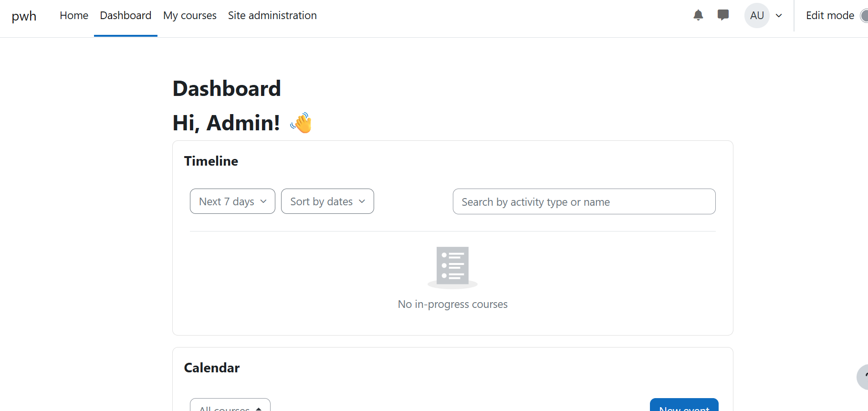Open the messaging drawer chat icon
Viewport: 868px width, 411px height.
[x=723, y=15]
